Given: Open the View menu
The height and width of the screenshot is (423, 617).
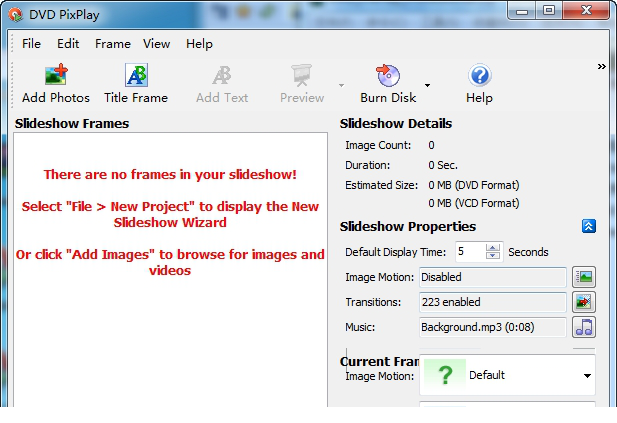Looking at the screenshot, I should click(156, 44).
